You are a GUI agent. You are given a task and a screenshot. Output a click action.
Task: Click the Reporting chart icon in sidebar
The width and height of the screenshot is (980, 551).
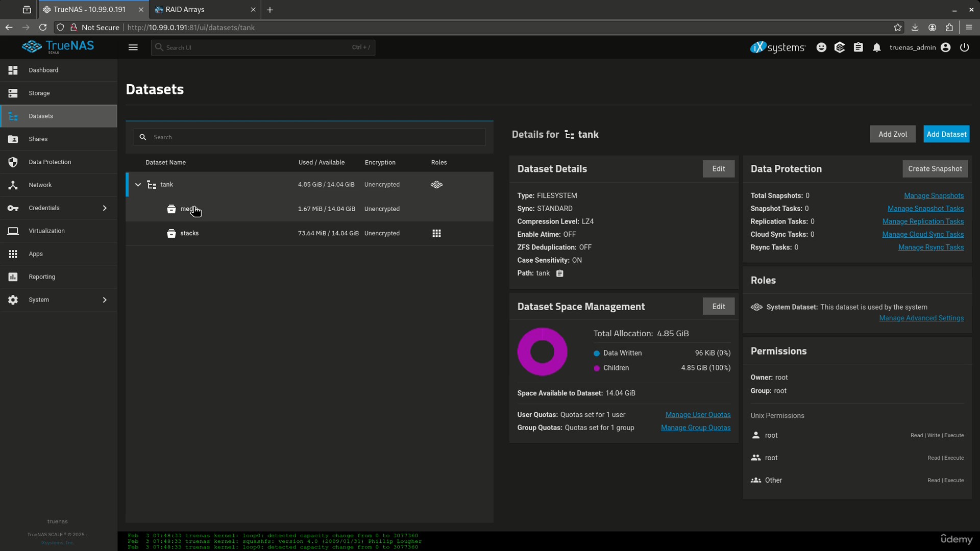(13, 277)
